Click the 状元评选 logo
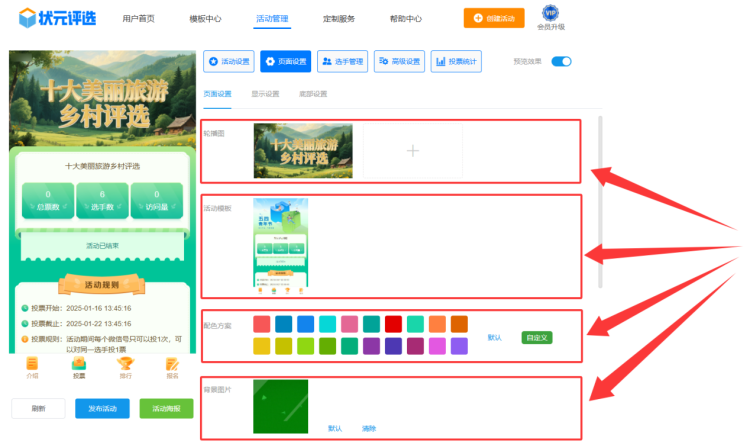 (x=57, y=18)
